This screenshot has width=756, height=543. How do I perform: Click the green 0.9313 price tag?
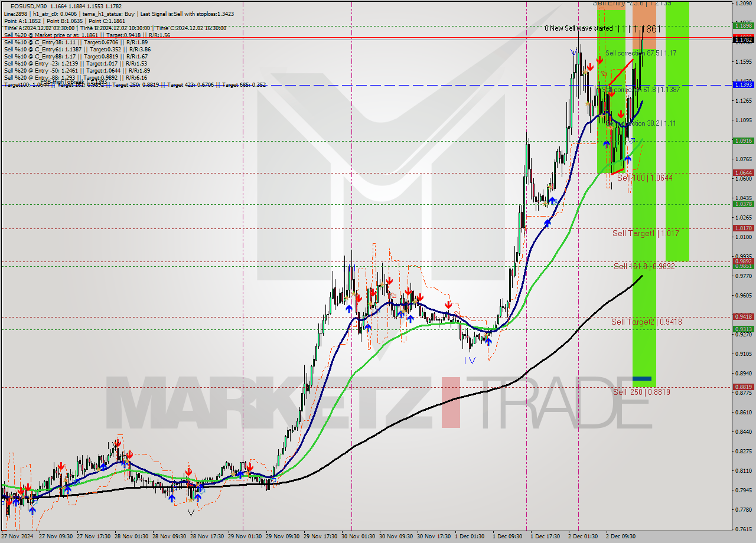(x=743, y=329)
